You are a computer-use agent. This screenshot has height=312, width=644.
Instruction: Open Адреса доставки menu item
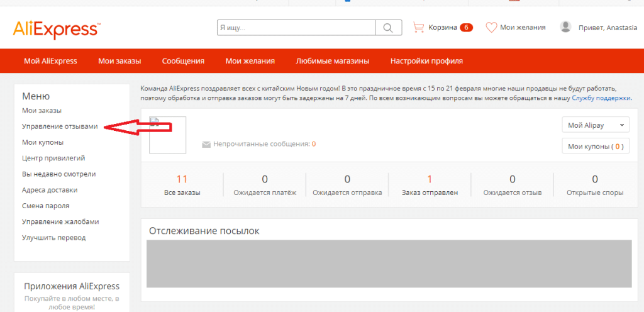click(x=50, y=190)
